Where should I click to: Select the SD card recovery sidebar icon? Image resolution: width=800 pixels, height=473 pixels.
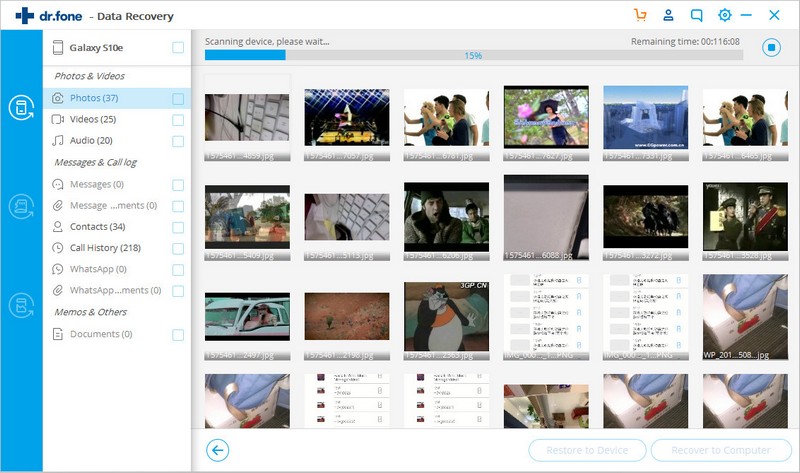[x=21, y=207]
